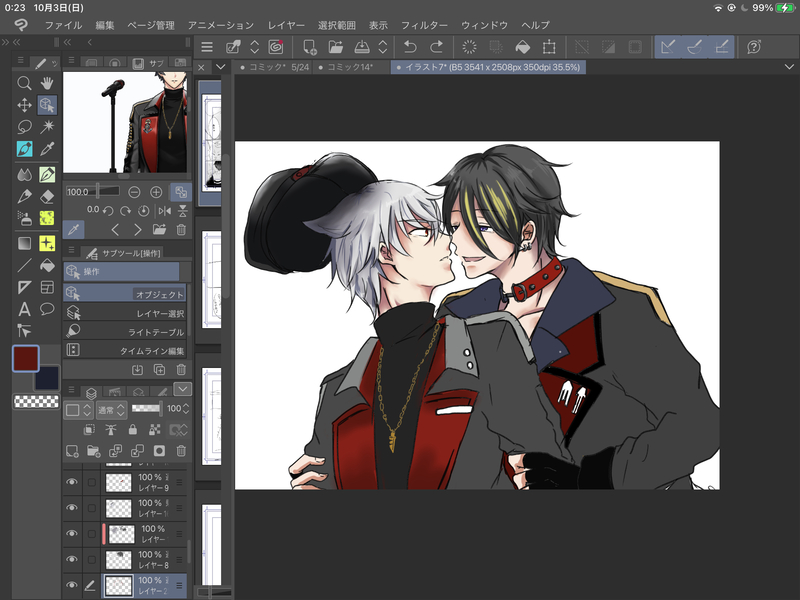Open the stepper beside the Save icon
The width and height of the screenshot is (800, 600).
[x=383, y=47]
